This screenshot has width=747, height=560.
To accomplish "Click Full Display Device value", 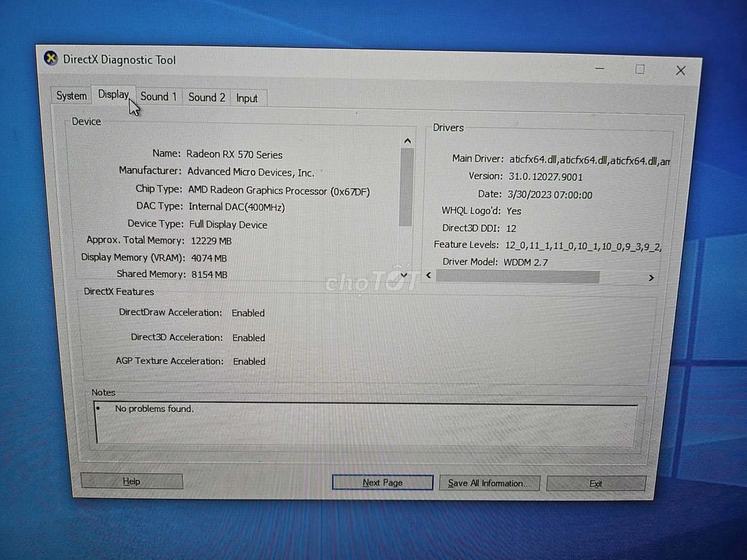I will [x=228, y=225].
